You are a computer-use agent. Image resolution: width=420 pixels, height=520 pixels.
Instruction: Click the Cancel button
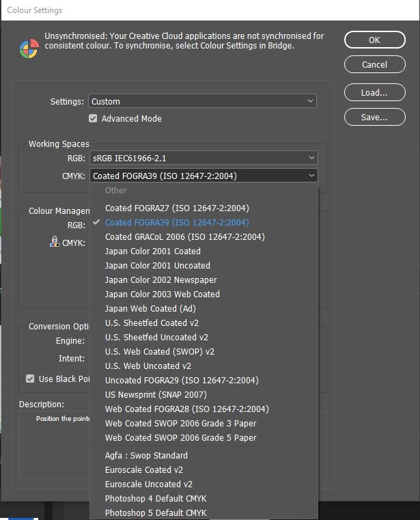374,65
